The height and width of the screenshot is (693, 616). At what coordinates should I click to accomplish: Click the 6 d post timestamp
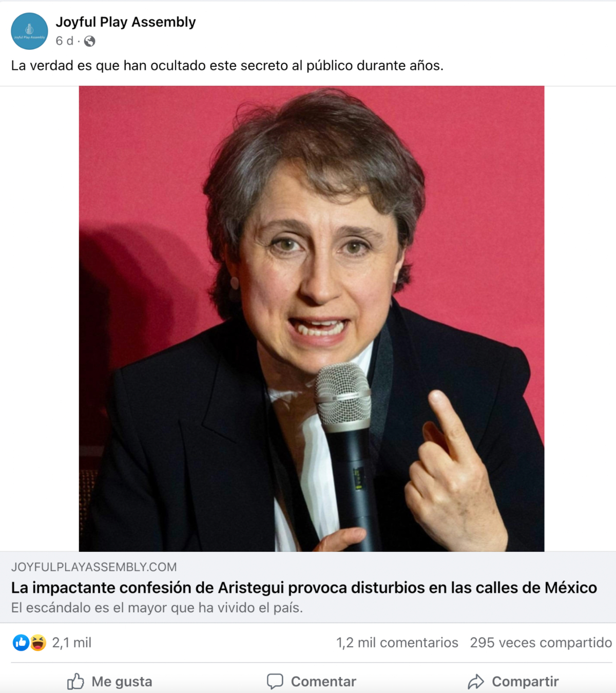(x=65, y=41)
